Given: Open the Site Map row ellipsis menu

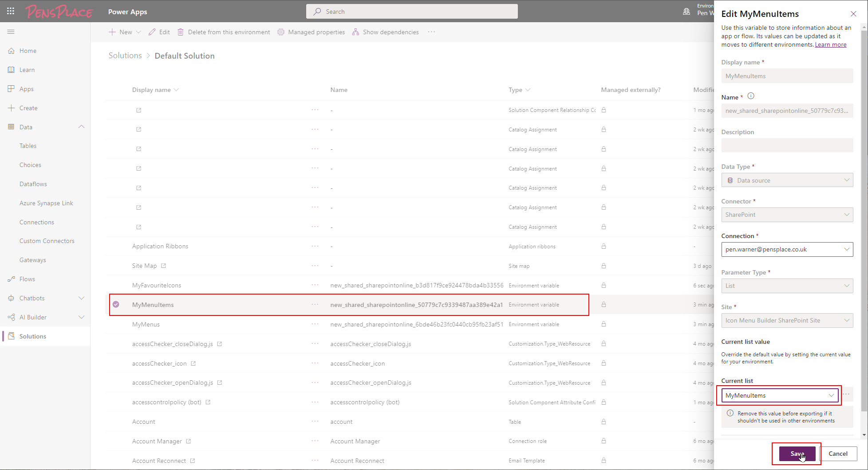Looking at the screenshot, I should pyautogui.click(x=315, y=265).
